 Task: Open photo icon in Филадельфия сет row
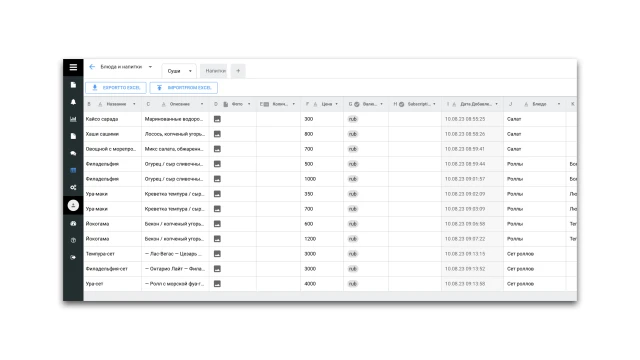(x=217, y=269)
